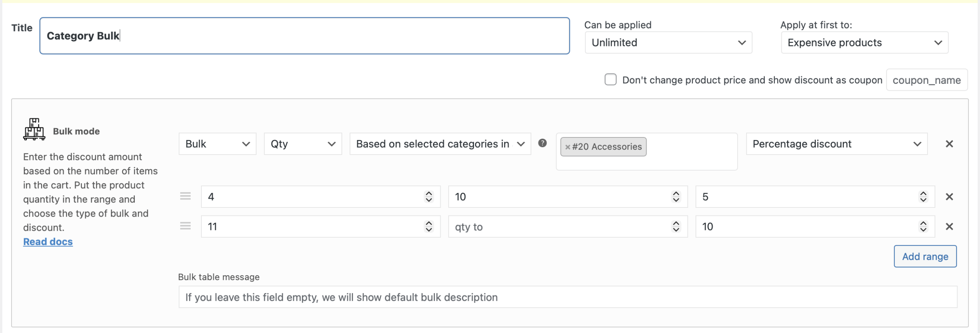Click the help question mark icon
Image resolution: width=980 pixels, height=333 pixels.
click(542, 143)
